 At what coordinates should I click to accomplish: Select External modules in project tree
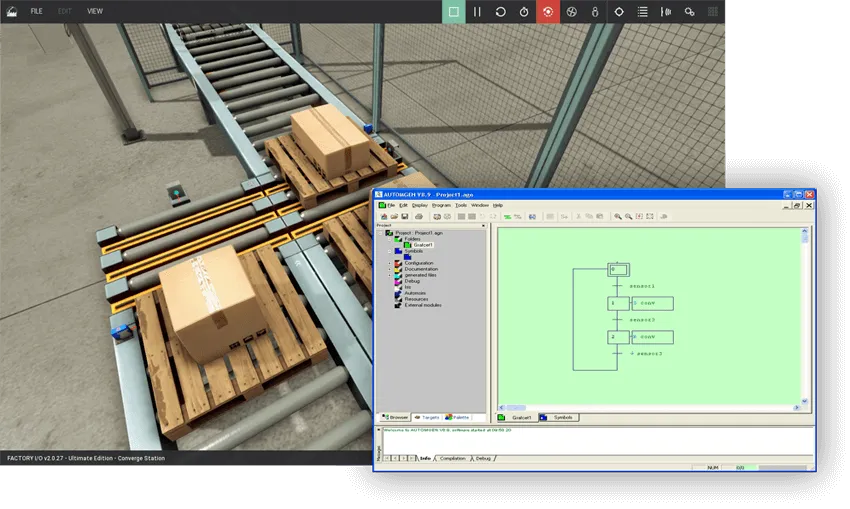[x=423, y=305]
